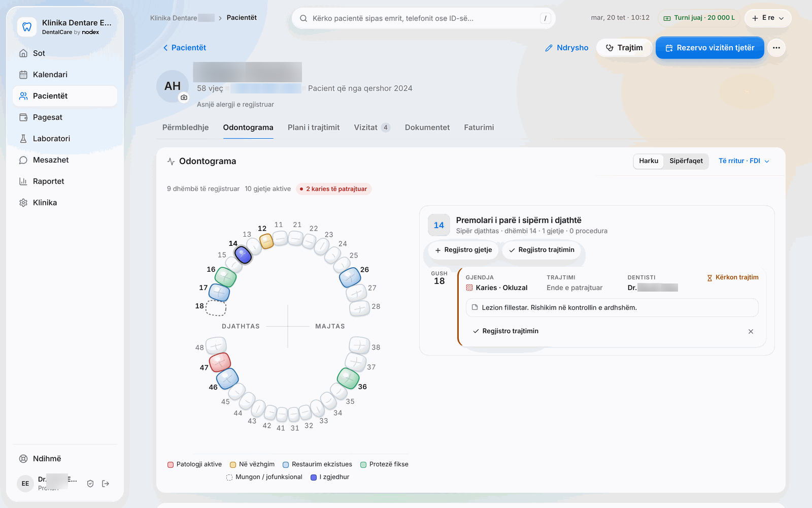Click the Klinika Dentare breadcrumb
This screenshot has width=812, height=508.
pos(182,18)
